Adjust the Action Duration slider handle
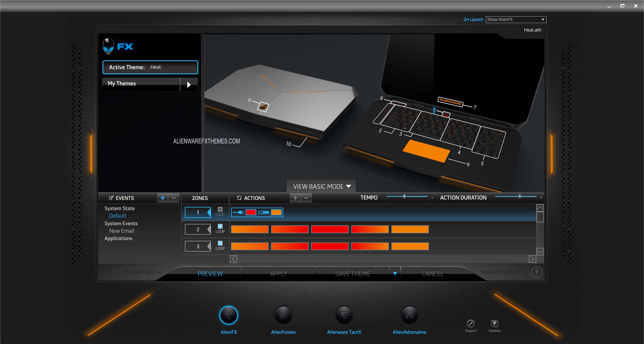The height and width of the screenshot is (344, 644). (520, 197)
